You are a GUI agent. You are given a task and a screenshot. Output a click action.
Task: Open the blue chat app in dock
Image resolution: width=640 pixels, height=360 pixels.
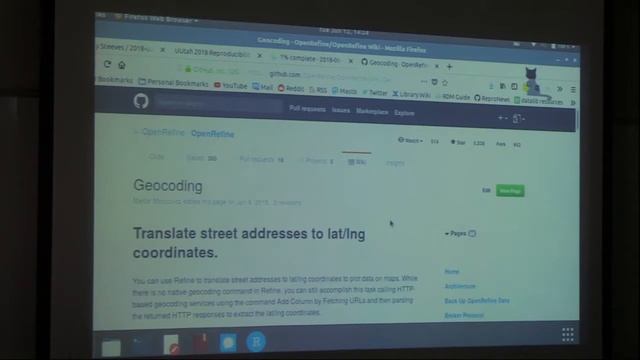pyautogui.click(x=228, y=342)
